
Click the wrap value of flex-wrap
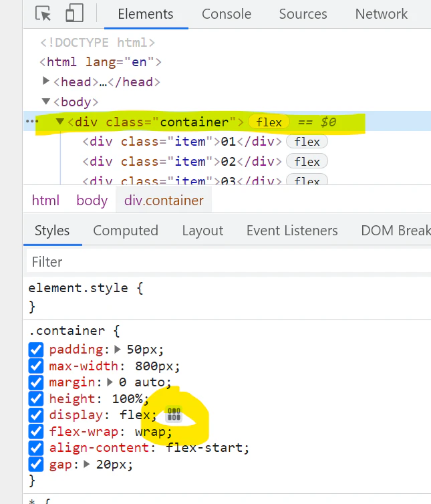pos(150,432)
